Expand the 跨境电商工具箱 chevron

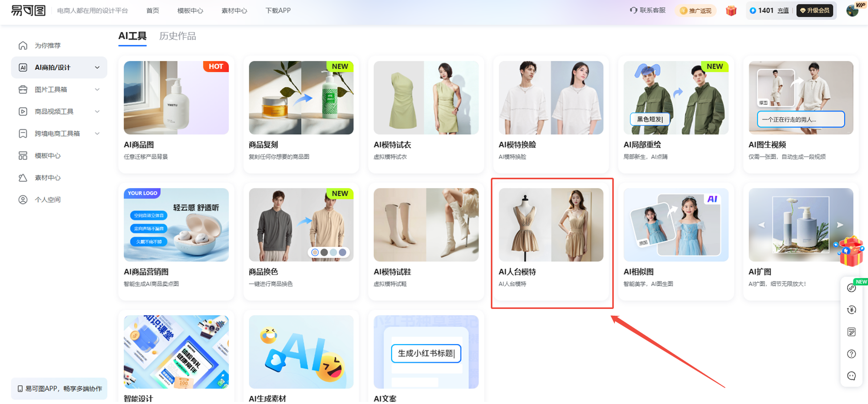(97, 134)
